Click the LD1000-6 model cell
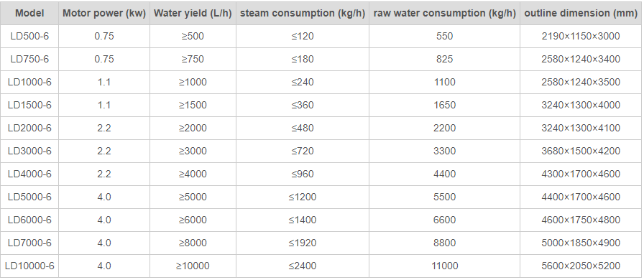 point(29,82)
